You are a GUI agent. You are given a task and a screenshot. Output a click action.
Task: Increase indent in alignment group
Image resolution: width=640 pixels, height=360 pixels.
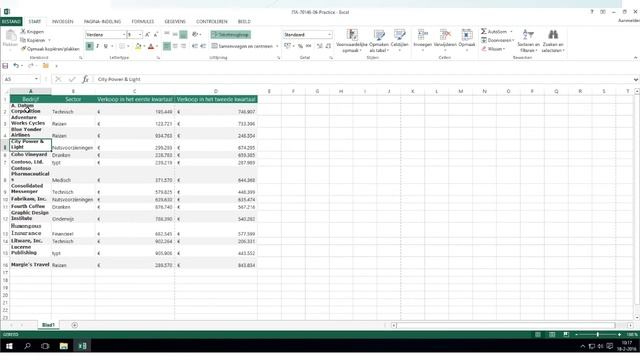[203, 46]
